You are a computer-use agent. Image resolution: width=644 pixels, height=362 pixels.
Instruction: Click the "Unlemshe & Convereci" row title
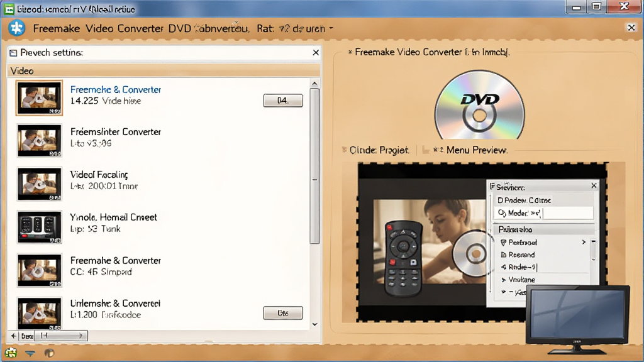(115, 304)
